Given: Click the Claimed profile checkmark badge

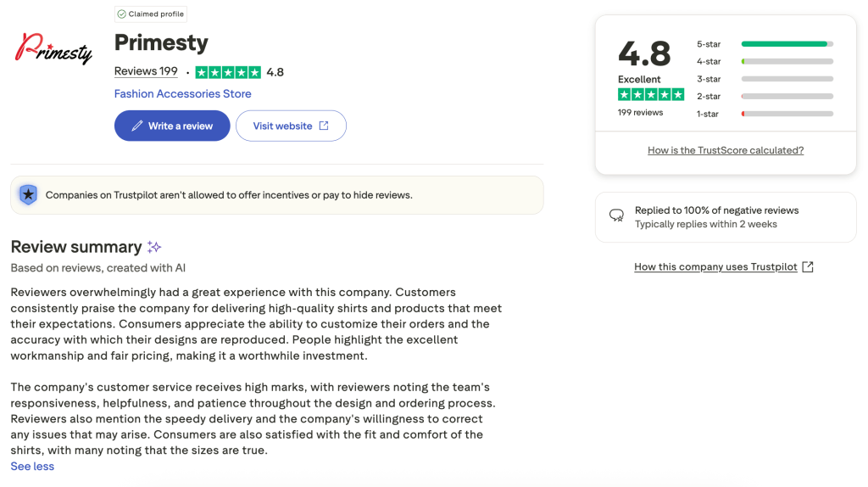Looking at the screenshot, I should 122,14.
